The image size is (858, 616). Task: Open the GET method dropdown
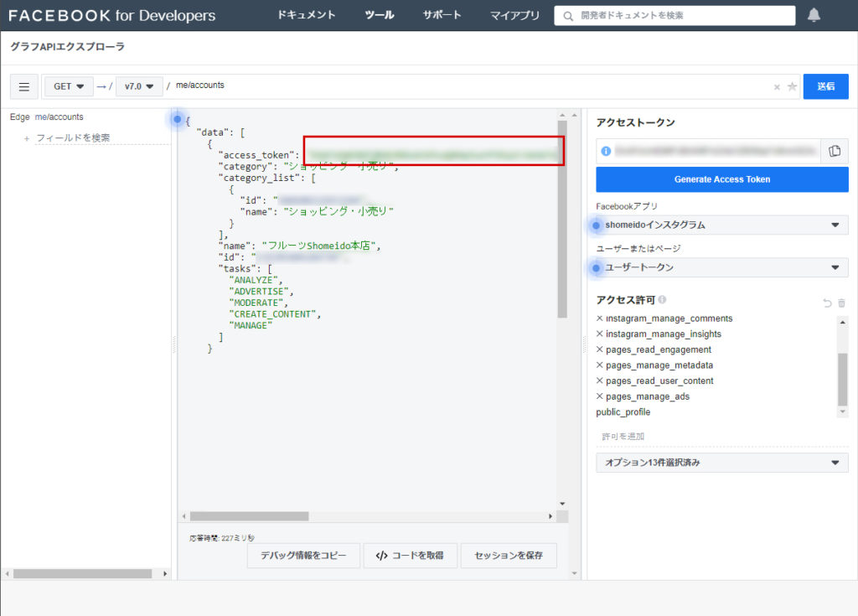[x=69, y=86]
